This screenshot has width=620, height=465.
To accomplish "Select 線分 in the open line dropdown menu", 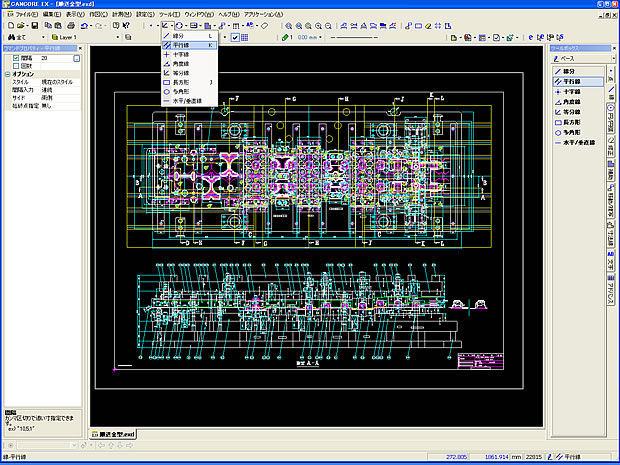I will 178,36.
